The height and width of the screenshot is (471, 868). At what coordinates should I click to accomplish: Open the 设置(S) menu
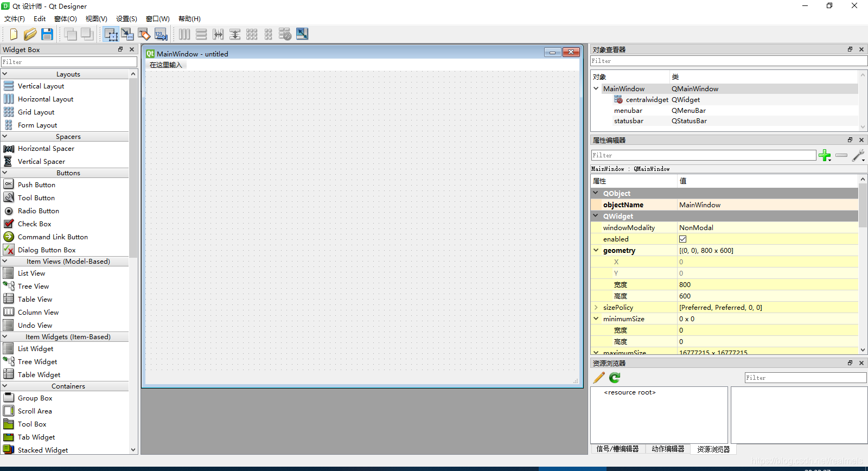[126, 19]
